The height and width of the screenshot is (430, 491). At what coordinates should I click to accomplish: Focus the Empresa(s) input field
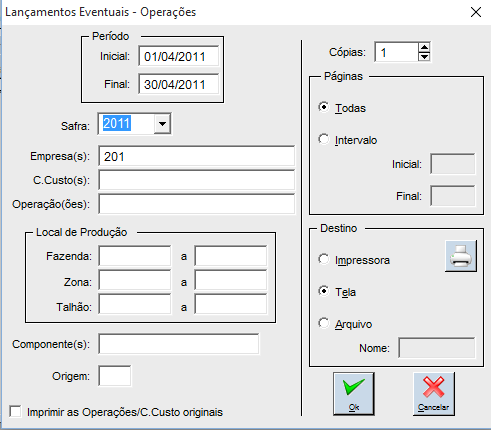point(197,156)
